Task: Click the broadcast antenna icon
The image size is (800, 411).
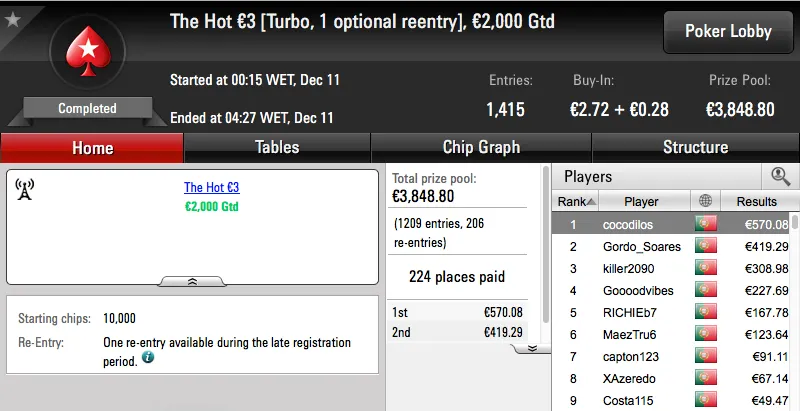Action: pyautogui.click(x=26, y=188)
